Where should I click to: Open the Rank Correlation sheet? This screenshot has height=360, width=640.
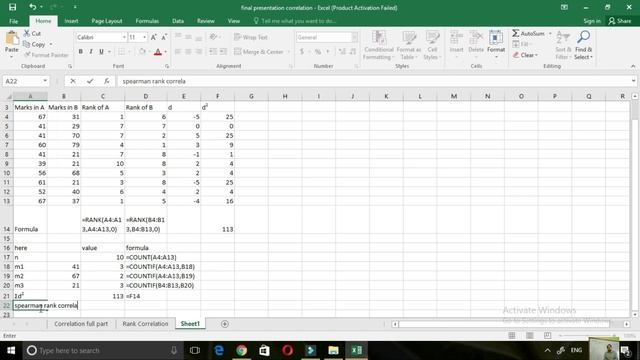(x=145, y=324)
